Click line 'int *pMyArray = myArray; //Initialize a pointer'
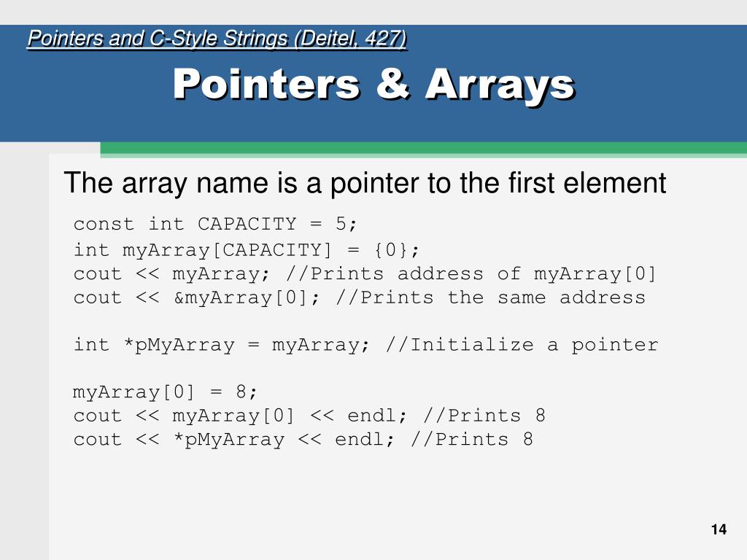747x560 pixels. (366, 345)
